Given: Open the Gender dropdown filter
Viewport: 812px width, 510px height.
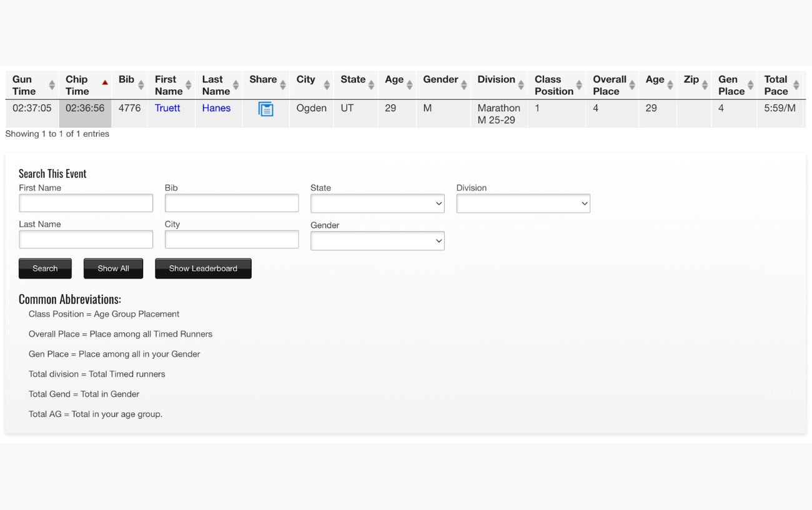Looking at the screenshot, I should click(x=377, y=241).
